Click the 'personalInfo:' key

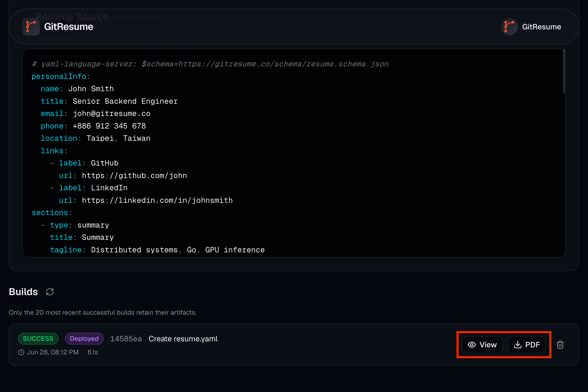click(x=61, y=76)
